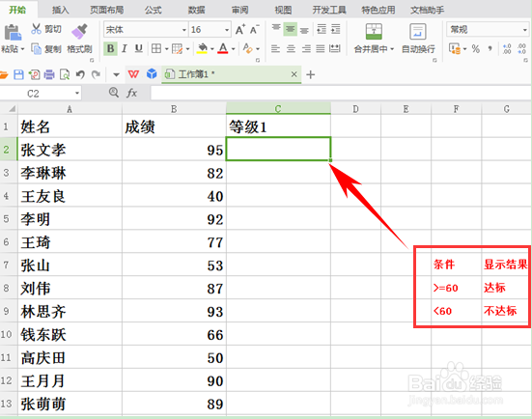
Task: Expand font color dropdown arrow
Action: click(x=233, y=49)
